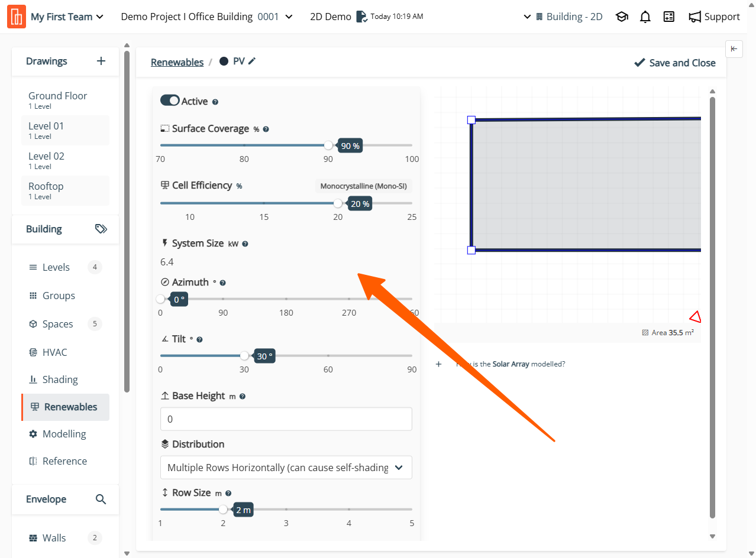Click the tags icon beside Building
The width and height of the screenshot is (756, 558).
coord(101,229)
